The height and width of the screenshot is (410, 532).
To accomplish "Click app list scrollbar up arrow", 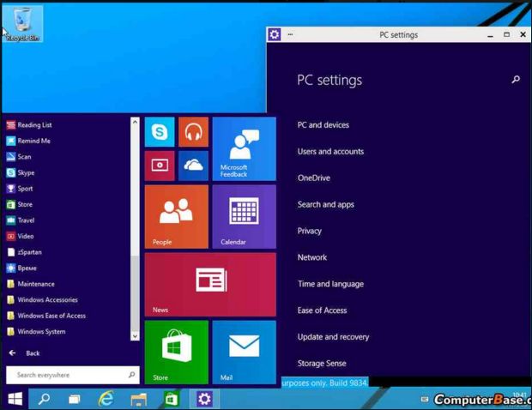I will coord(135,122).
